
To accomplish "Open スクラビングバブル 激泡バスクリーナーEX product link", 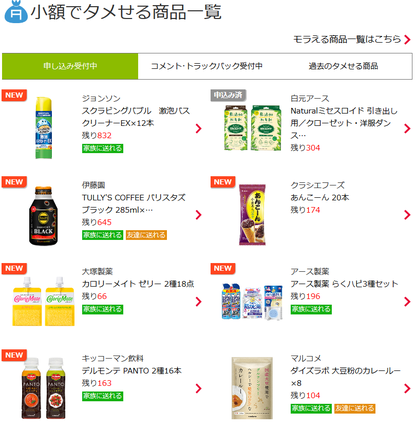I will tap(136, 117).
